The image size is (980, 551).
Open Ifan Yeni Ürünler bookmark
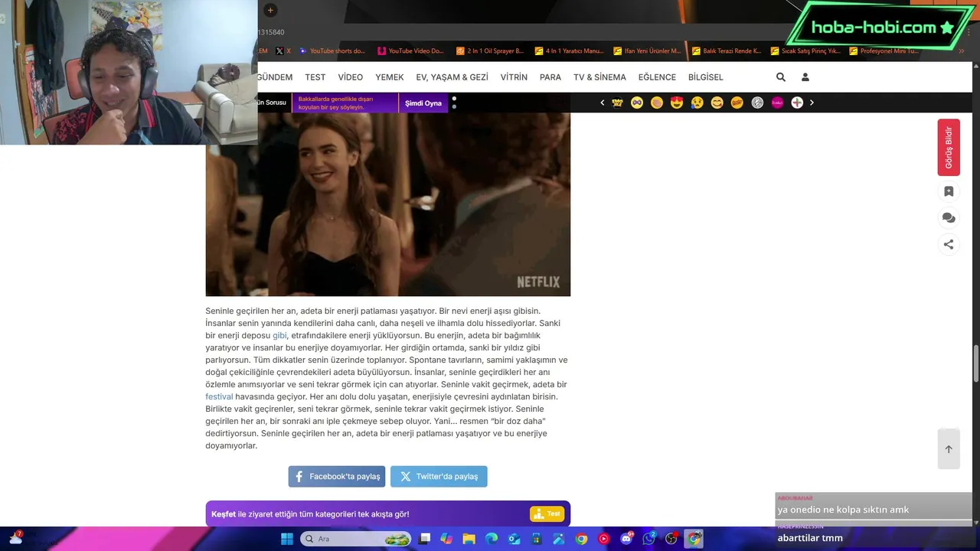coord(647,51)
